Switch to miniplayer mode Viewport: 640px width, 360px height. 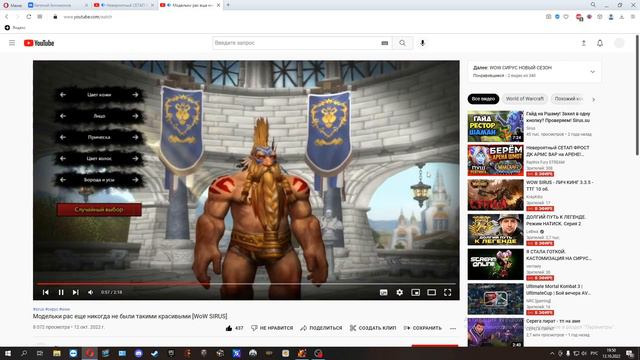tap(416, 292)
